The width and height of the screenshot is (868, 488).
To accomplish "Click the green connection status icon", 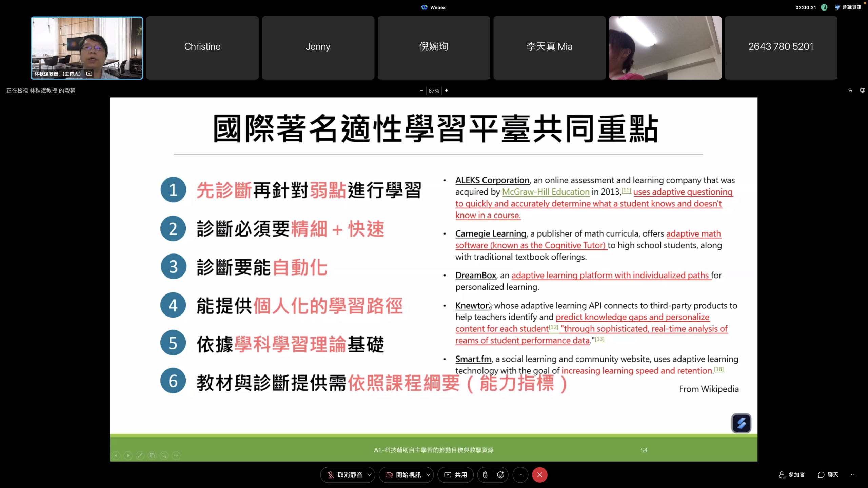I will point(824,7).
